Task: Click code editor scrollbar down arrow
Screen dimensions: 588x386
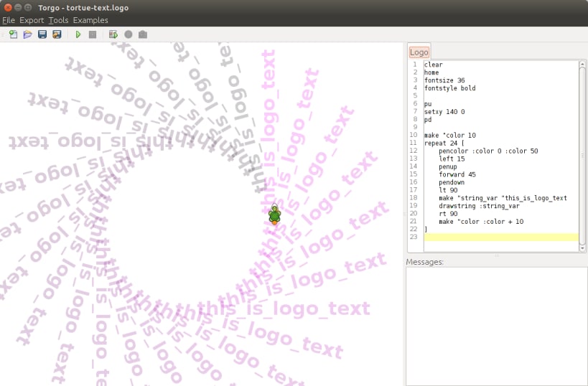Action: pyautogui.click(x=582, y=248)
